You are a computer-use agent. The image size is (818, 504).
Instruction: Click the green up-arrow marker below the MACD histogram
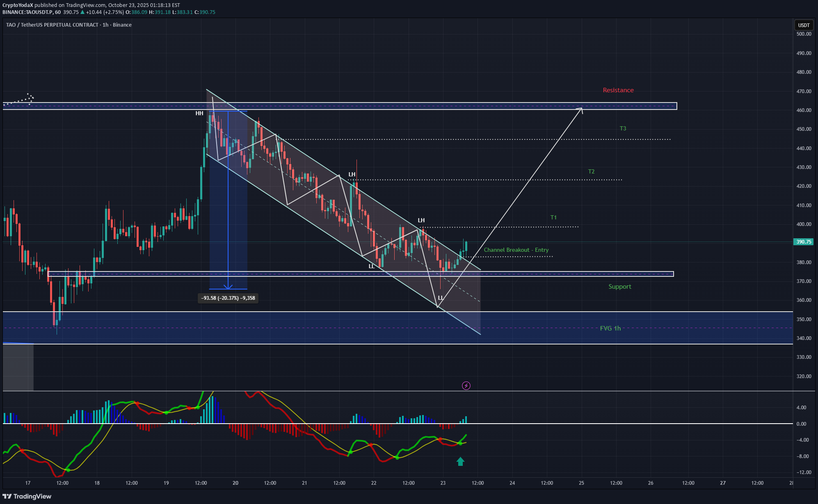click(x=460, y=461)
